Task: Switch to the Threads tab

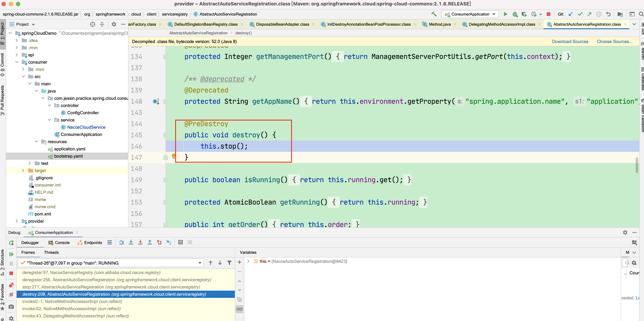Action: 51,252
